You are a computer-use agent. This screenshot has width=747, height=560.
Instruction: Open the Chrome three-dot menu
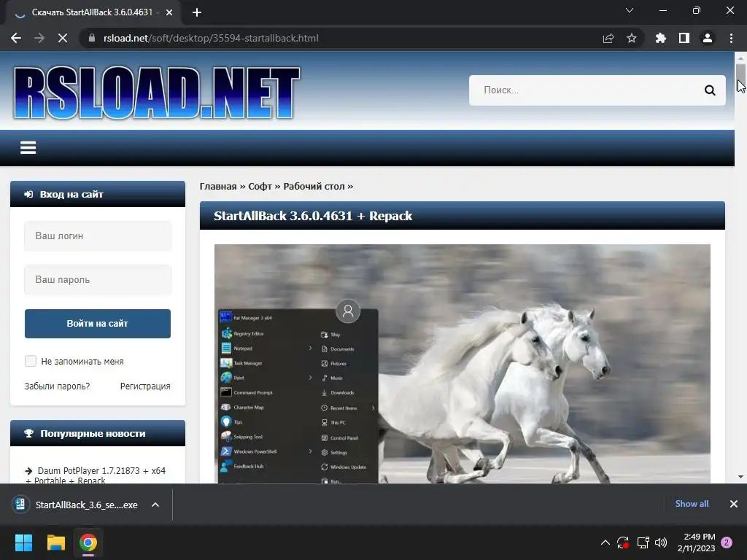(x=731, y=38)
